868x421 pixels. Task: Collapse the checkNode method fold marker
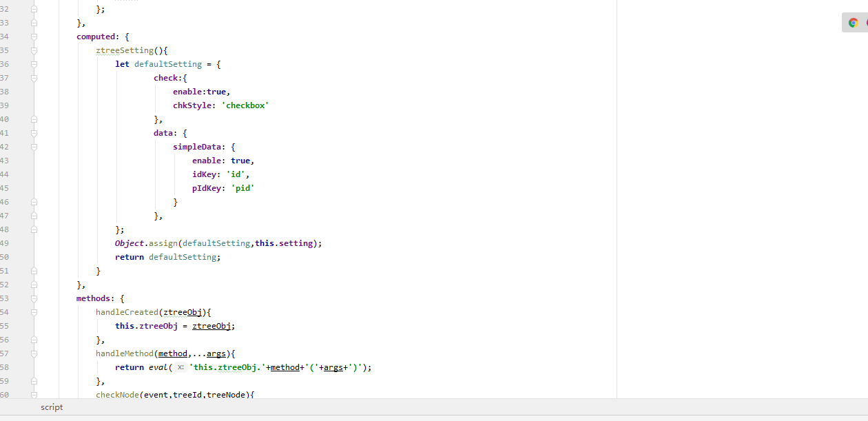33,394
